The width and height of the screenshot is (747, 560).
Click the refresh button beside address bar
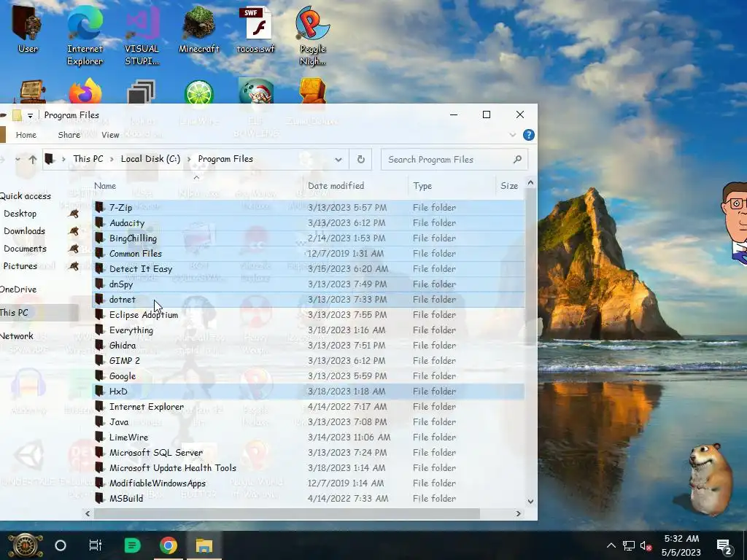[x=360, y=159]
